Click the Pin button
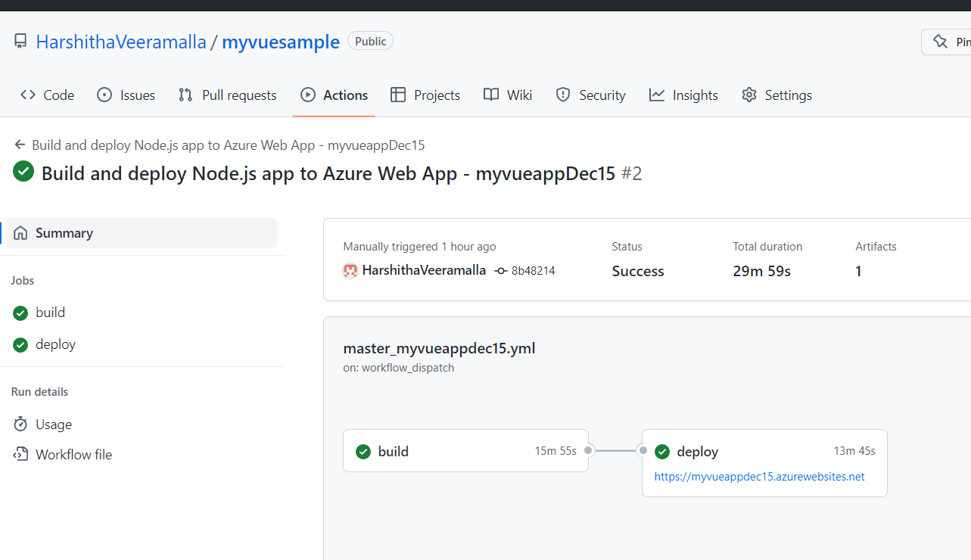This screenshot has height=560, width=971. click(x=946, y=42)
